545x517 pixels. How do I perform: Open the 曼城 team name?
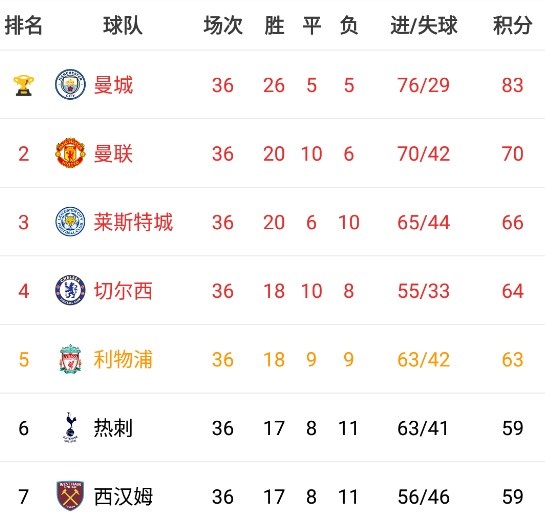pos(113,85)
